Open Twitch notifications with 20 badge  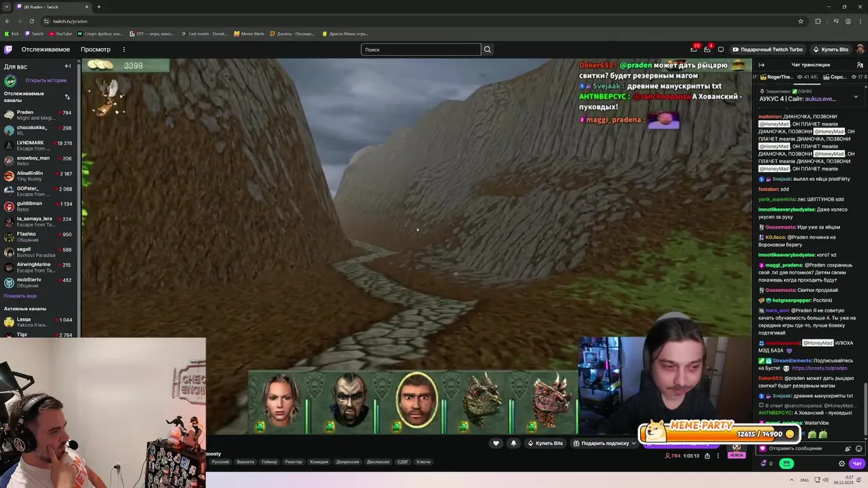pos(694,49)
